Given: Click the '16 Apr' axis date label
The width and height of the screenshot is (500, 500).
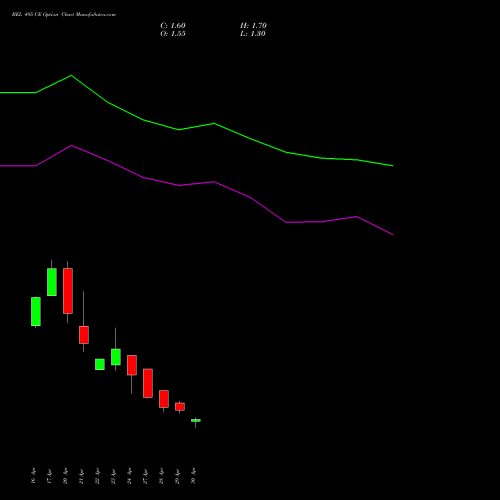Looking at the screenshot, I should tap(33, 476).
